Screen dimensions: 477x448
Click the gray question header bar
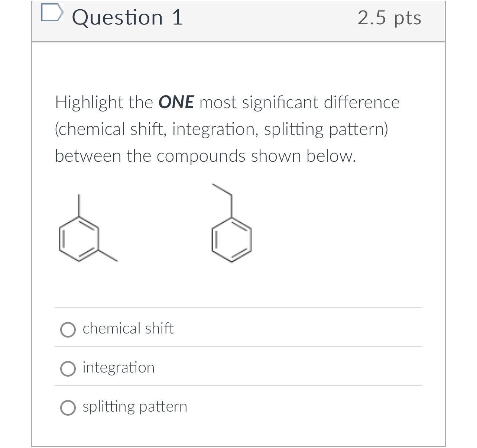tap(238, 21)
